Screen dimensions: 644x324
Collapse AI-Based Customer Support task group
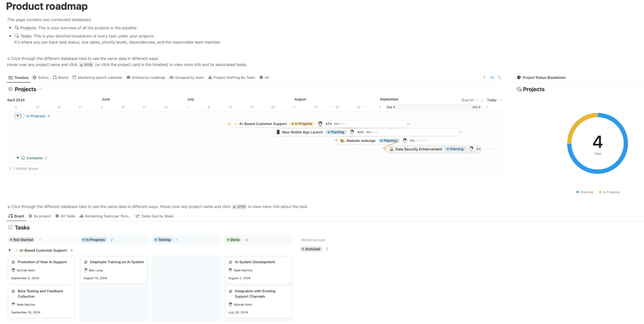click(10, 250)
